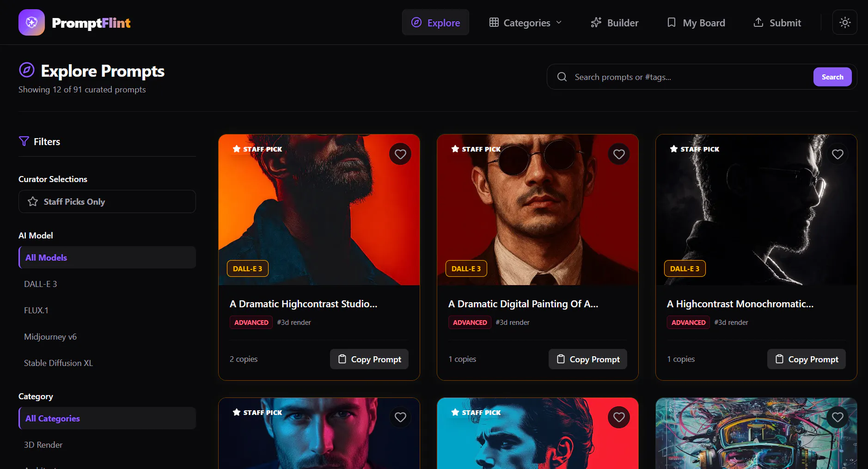Click ADVANCED badge on Monochromatic card
Viewport: 868px width, 469px height.
[x=689, y=322]
